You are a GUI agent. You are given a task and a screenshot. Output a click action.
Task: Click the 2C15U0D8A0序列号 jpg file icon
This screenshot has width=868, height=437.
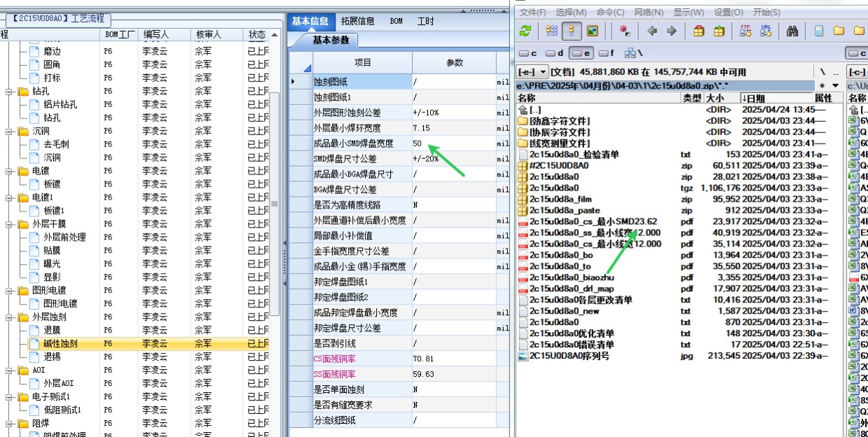[522, 356]
